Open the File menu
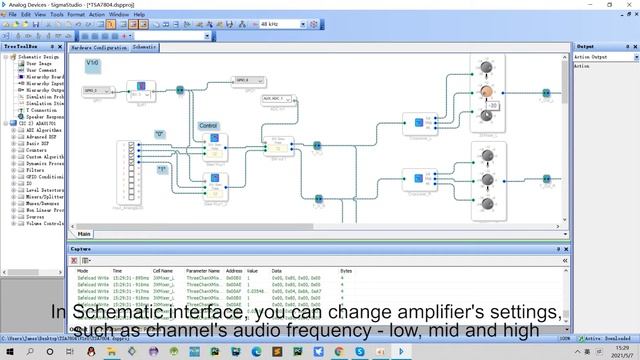This screenshot has width=640, height=360. click(13, 14)
